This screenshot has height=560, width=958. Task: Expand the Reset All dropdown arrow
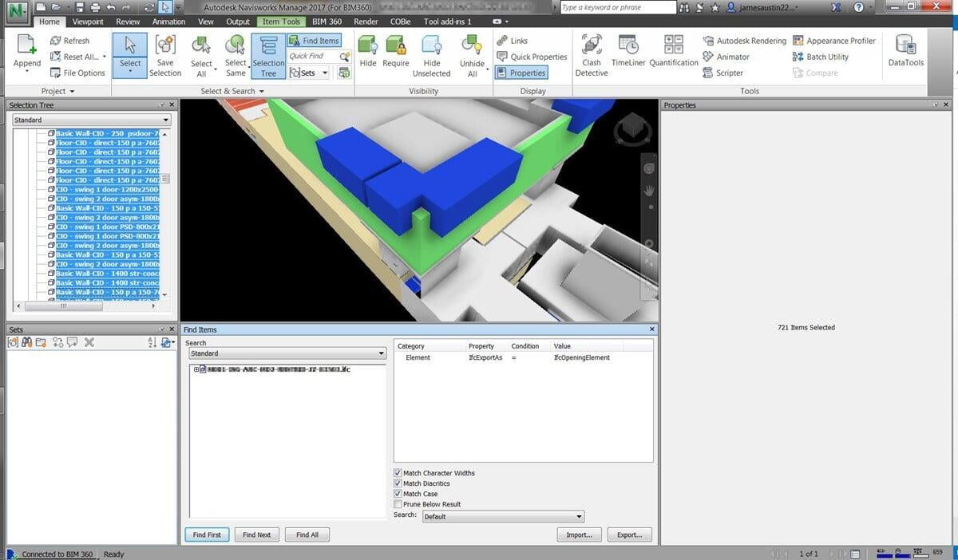click(104, 57)
